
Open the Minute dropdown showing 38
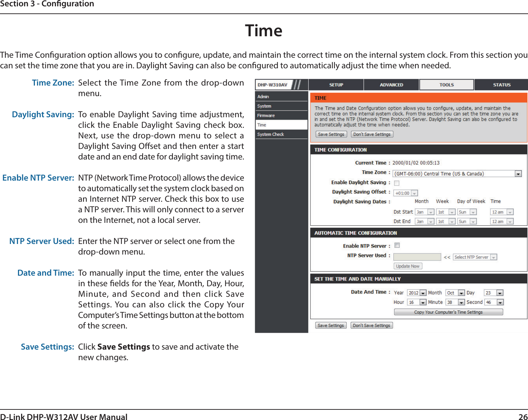tap(455, 302)
